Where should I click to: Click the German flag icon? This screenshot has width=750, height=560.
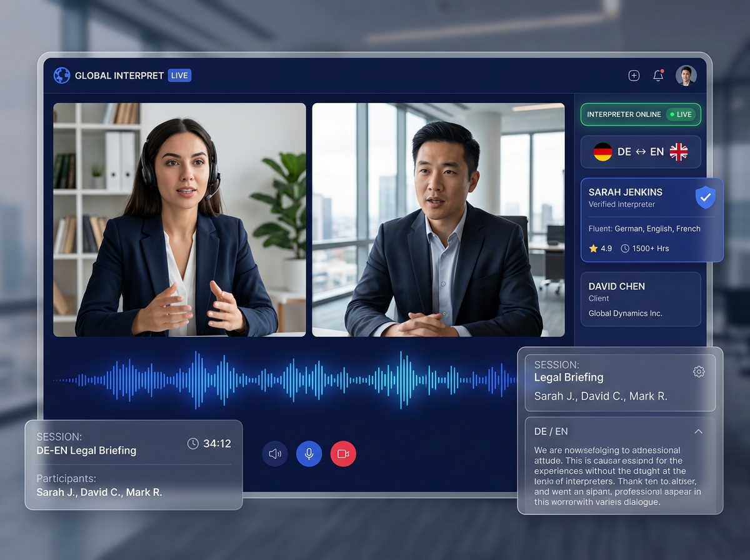pos(602,152)
